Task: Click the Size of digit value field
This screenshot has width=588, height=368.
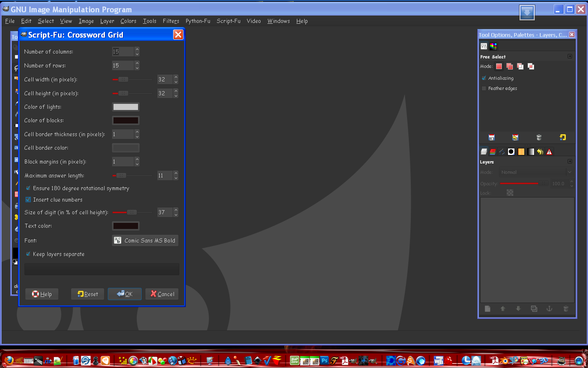Action: pos(165,212)
